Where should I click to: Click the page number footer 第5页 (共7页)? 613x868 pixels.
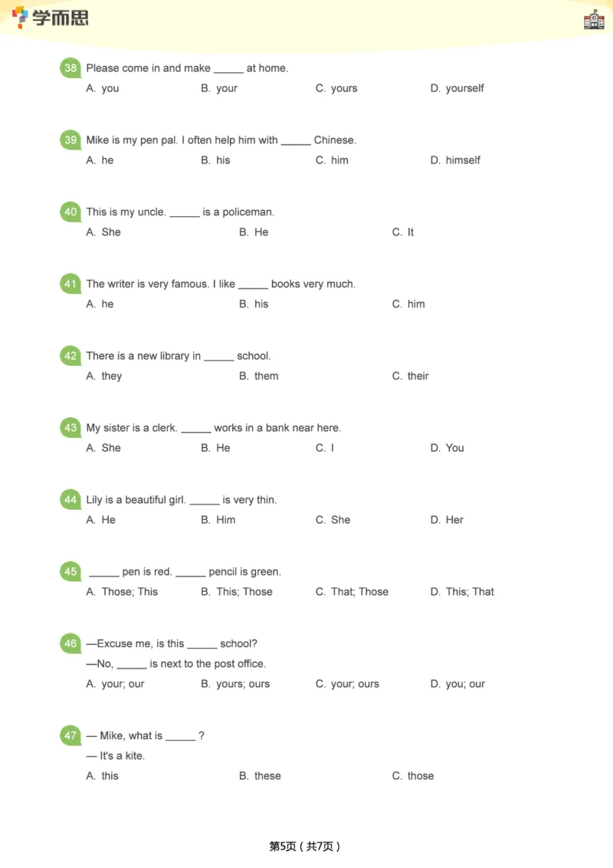pos(305,847)
